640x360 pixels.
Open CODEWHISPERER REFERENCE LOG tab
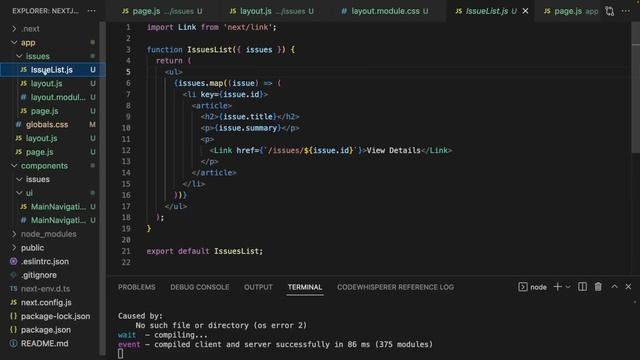click(396, 287)
